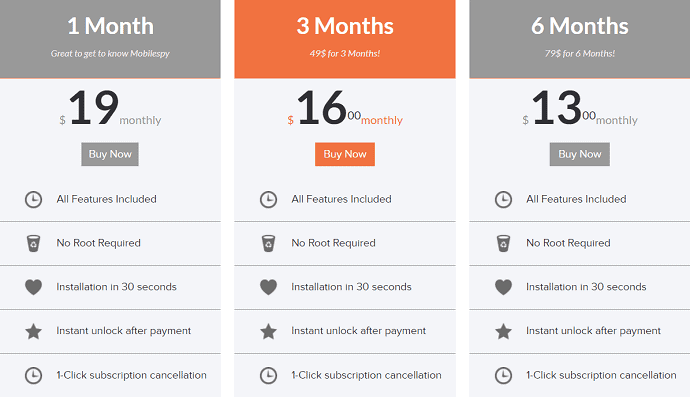The width and height of the screenshot is (690, 397).
Task: Select the 3 Months orange header
Action: 345,39
